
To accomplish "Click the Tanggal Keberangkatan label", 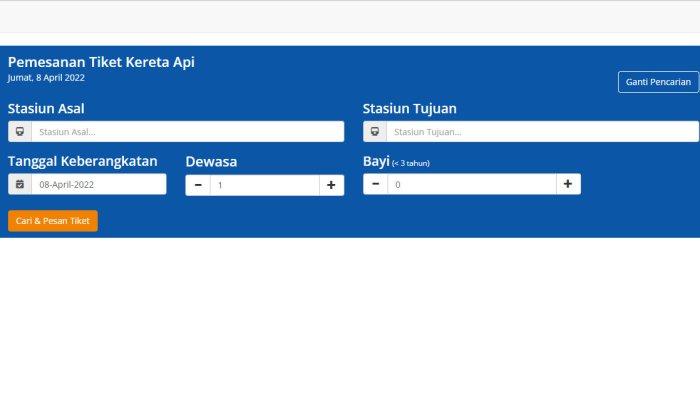I will [x=83, y=161].
